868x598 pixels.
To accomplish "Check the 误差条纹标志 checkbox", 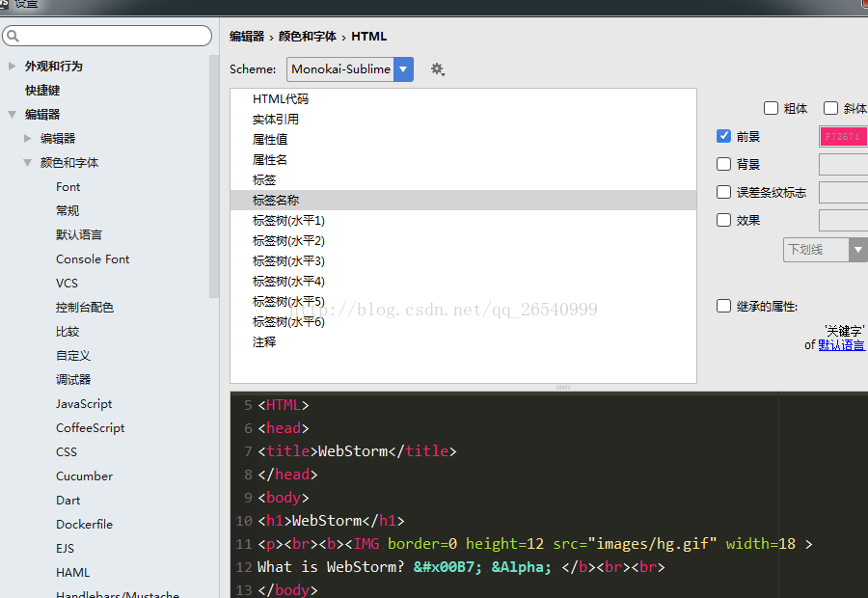I will [723, 192].
